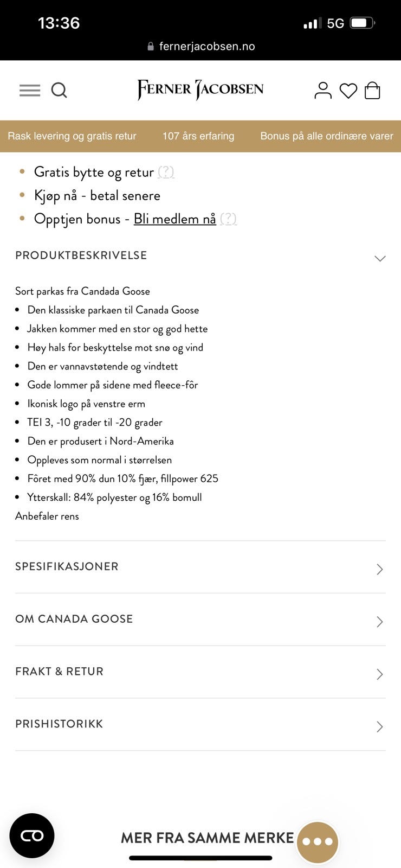Open the shopping bag icon
401x868 pixels.
[372, 90]
